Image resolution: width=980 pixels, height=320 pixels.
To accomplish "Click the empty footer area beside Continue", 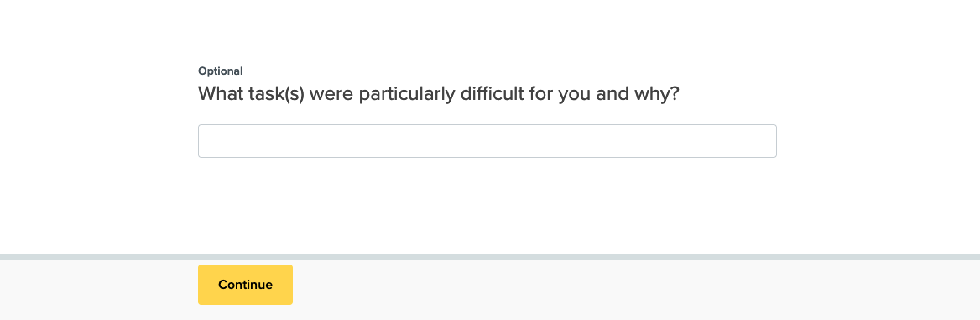I will click(x=636, y=289).
